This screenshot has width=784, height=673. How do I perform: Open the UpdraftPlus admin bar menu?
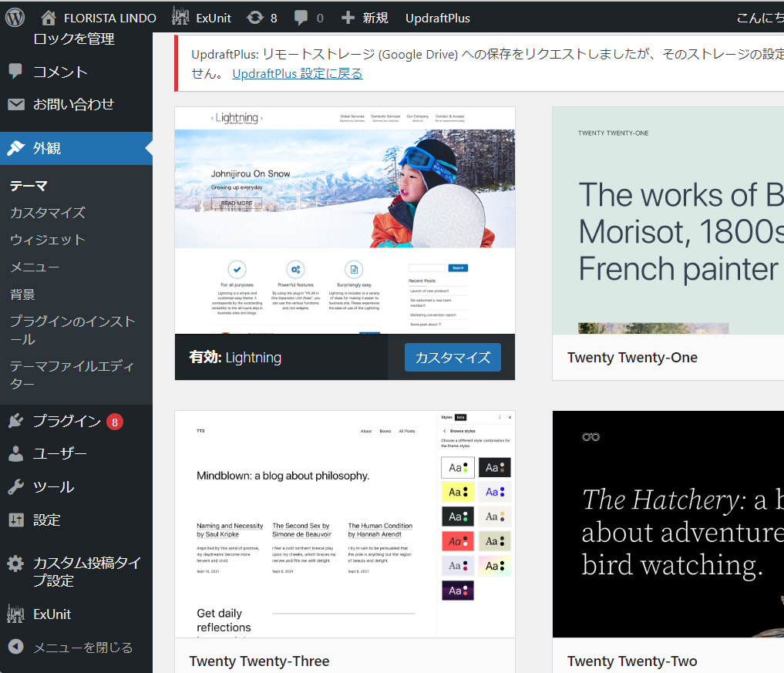[438, 19]
